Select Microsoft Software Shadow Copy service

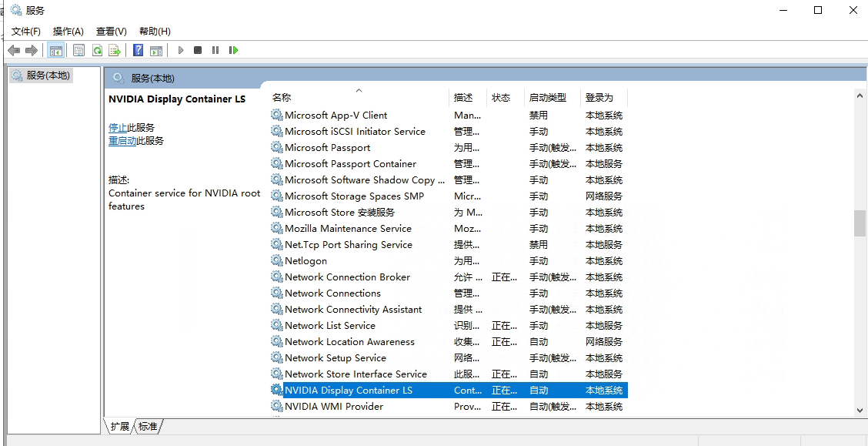pyautogui.click(x=449, y=180)
